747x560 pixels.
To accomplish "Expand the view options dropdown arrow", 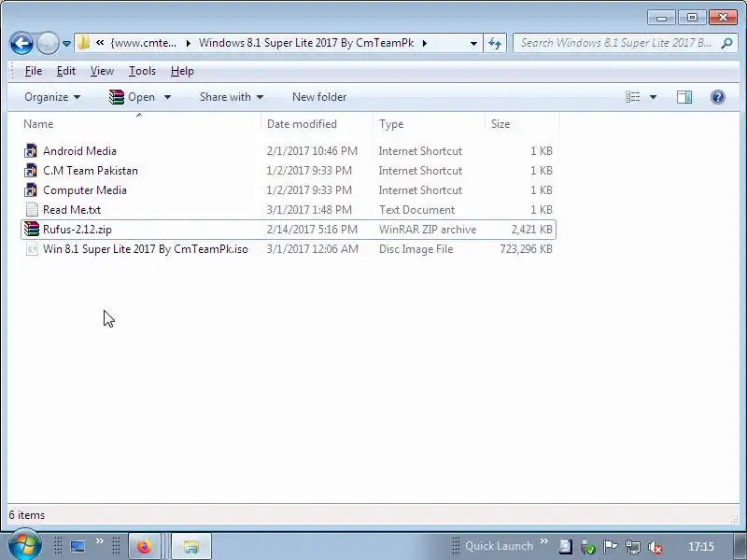I will (653, 97).
